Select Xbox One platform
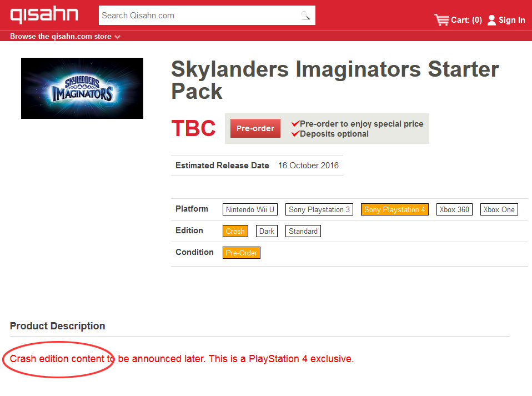Image resolution: width=532 pixels, height=396 pixels. [499, 209]
